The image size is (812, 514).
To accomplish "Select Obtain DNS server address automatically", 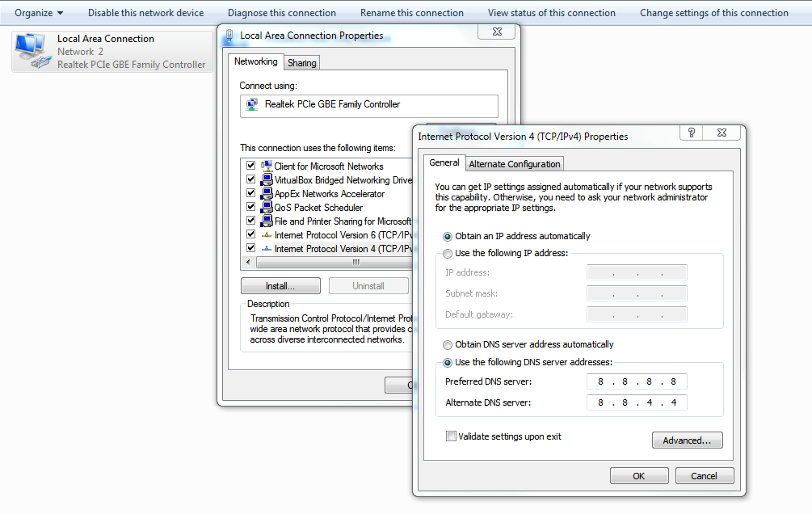I will click(448, 345).
